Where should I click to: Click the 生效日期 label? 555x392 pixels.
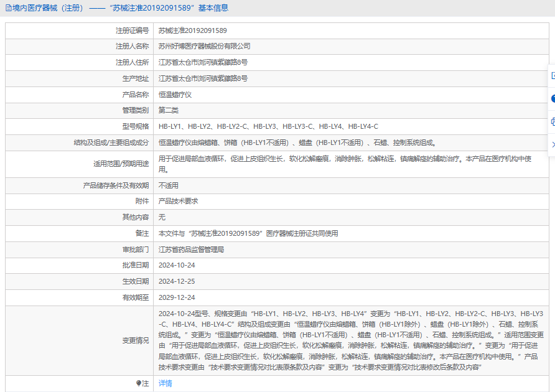pyautogui.click(x=136, y=281)
